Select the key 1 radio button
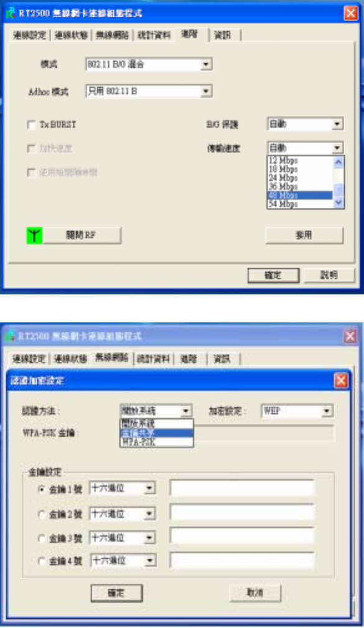Image resolution: width=364 pixels, height=628 pixels. pyautogui.click(x=41, y=489)
